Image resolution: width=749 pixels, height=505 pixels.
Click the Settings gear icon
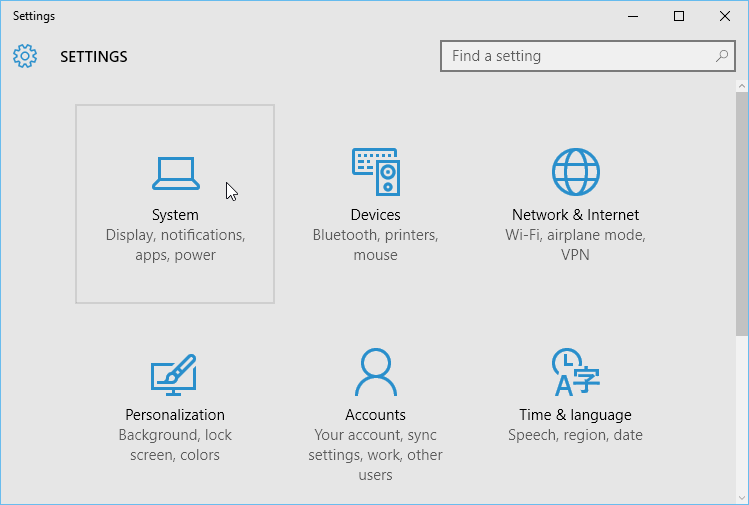pos(25,56)
